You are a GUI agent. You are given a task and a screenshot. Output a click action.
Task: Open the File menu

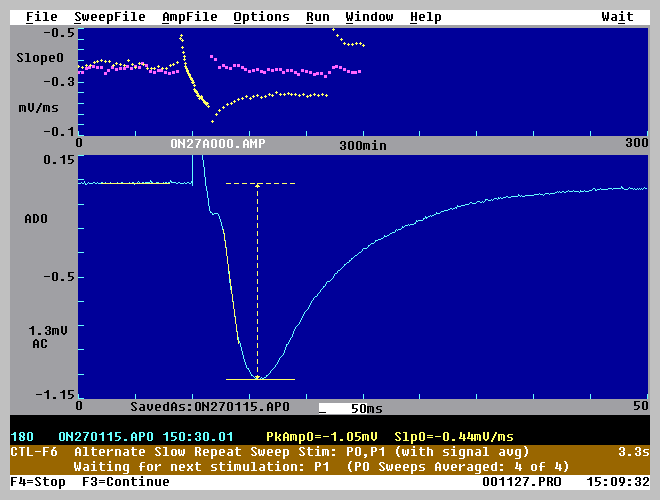(41, 17)
